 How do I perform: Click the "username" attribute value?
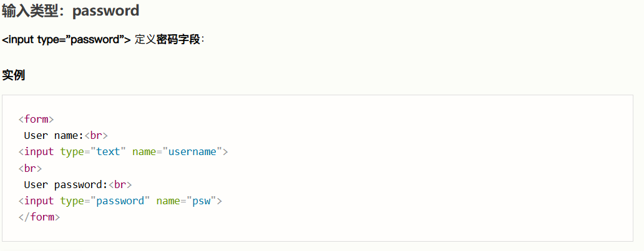click(192, 151)
